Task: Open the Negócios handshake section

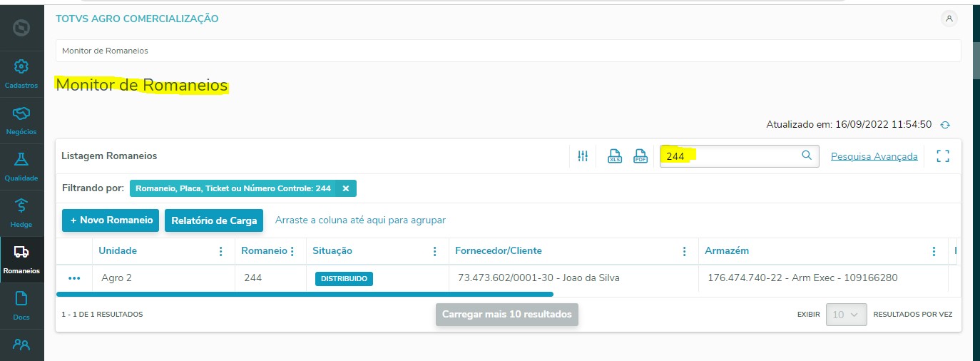Action: pyautogui.click(x=21, y=121)
